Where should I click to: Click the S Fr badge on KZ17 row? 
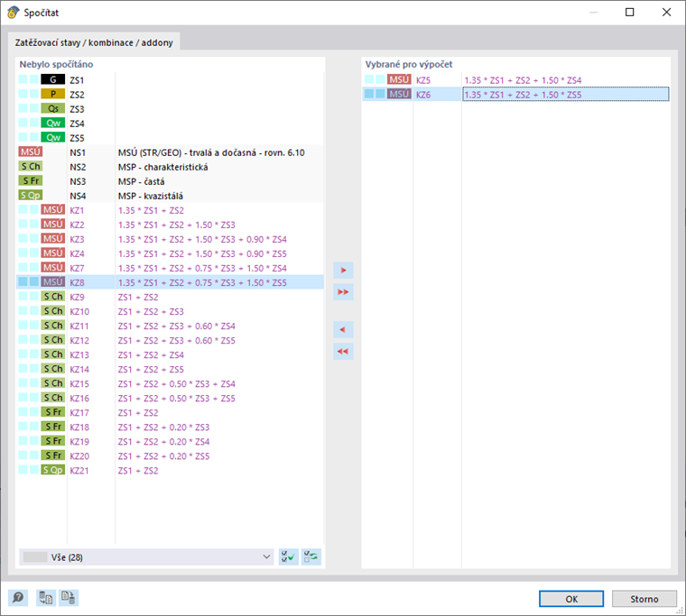click(x=53, y=412)
